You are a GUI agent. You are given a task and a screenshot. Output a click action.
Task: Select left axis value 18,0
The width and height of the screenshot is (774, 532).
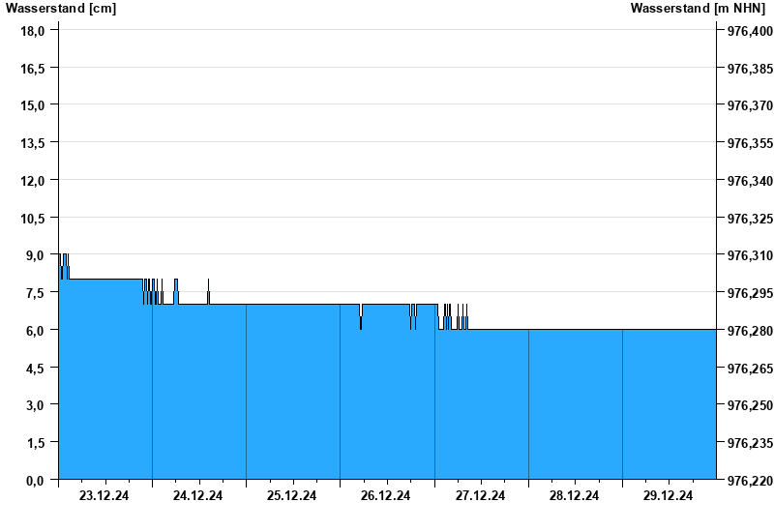tap(33, 31)
